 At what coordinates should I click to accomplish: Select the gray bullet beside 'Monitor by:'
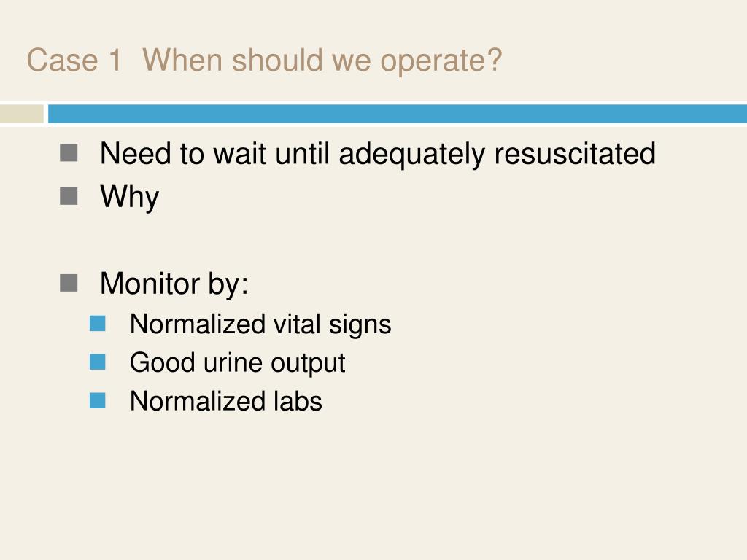coord(69,283)
